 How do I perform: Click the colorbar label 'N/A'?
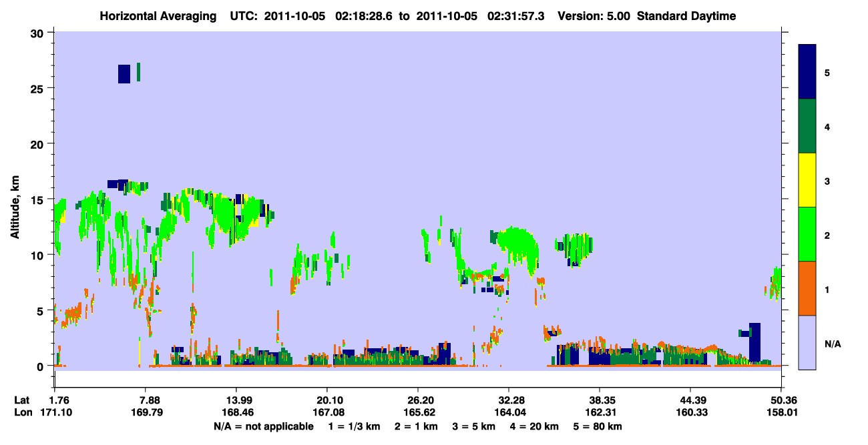pos(832,344)
